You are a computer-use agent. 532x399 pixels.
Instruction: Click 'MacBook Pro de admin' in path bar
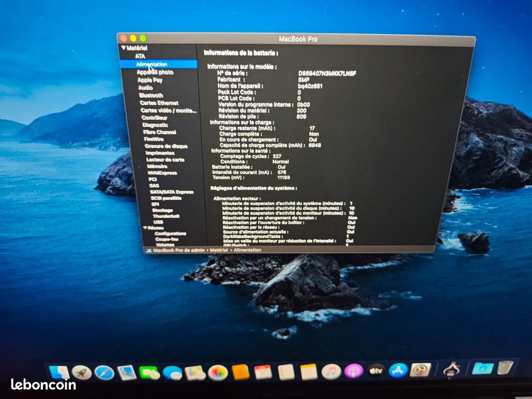[179, 250]
